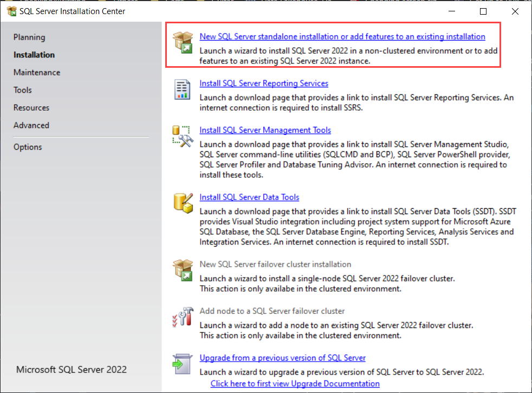Screen dimensions: 532x393
Task: Click the Add node tools icon
Action: [x=183, y=317]
